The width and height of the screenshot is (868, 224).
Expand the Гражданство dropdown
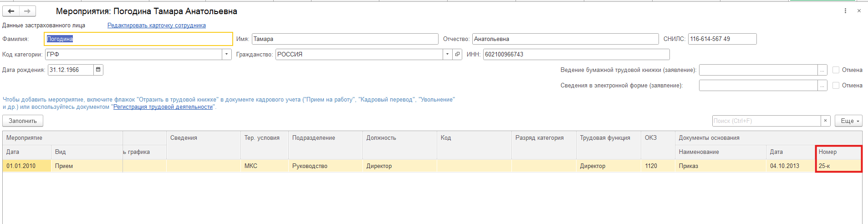click(447, 54)
